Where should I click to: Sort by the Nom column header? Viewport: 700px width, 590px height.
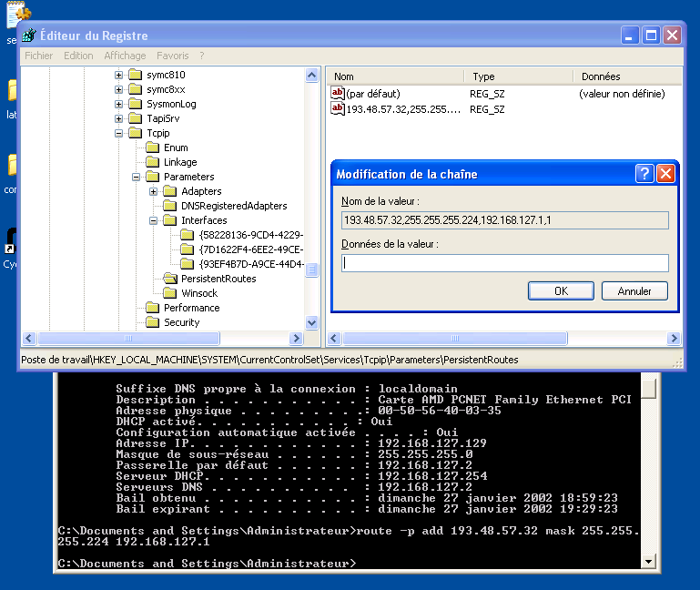[395, 76]
